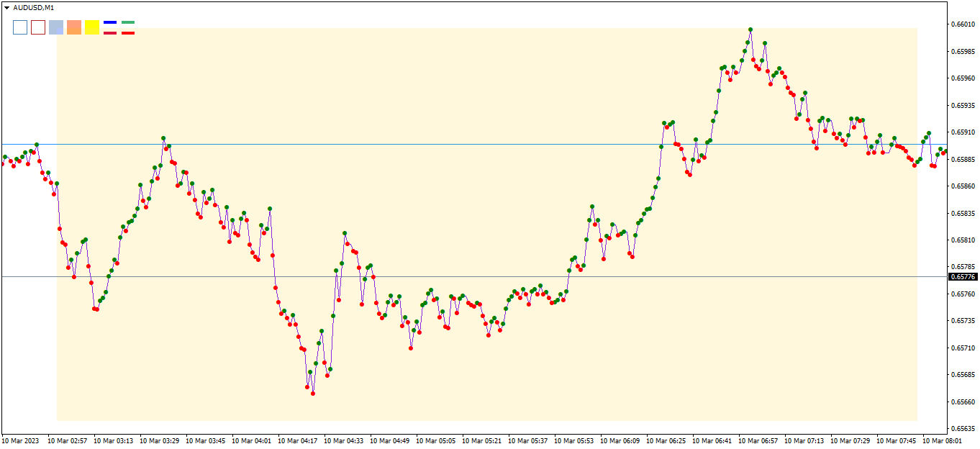Click the 10 Mar 04:49 time label
The height and width of the screenshot is (449, 980).
(390, 440)
